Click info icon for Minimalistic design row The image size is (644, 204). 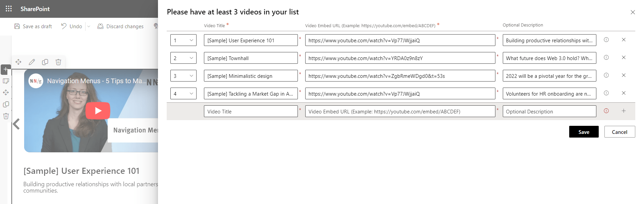pyautogui.click(x=606, y=75)
